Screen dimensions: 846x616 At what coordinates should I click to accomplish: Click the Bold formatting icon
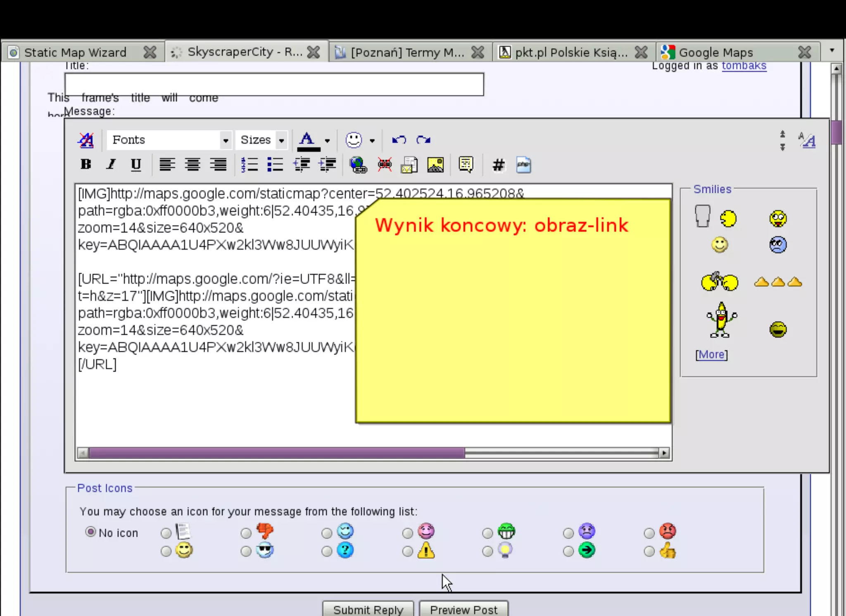pyautogui.click(x=86, y=164)
